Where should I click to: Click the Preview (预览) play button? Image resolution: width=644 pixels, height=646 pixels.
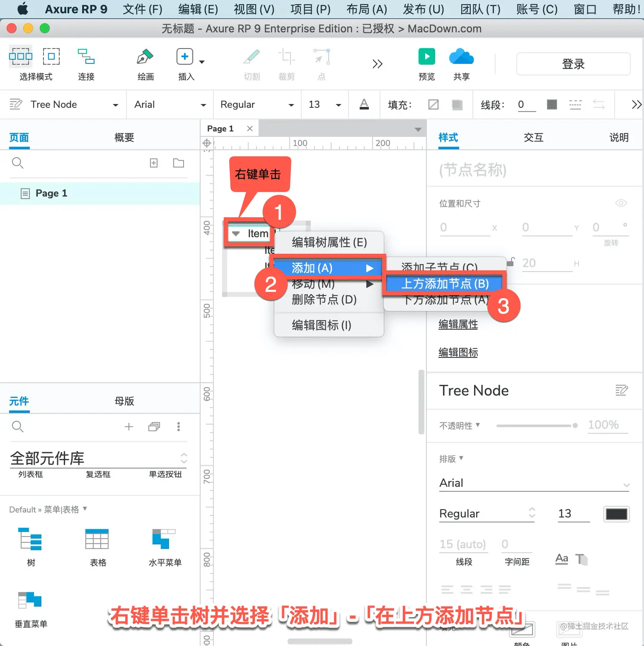(x=427, y=56)
